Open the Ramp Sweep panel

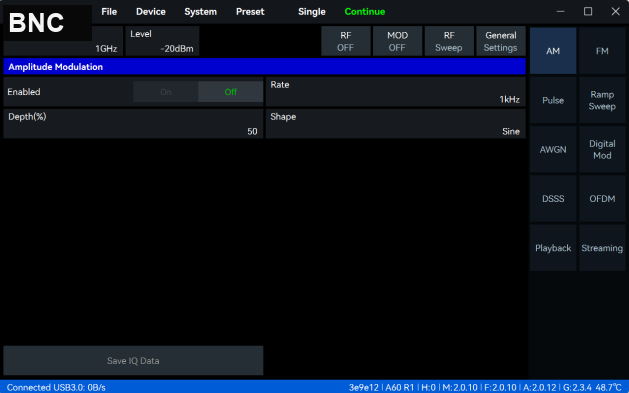click(x=602, y=100)
